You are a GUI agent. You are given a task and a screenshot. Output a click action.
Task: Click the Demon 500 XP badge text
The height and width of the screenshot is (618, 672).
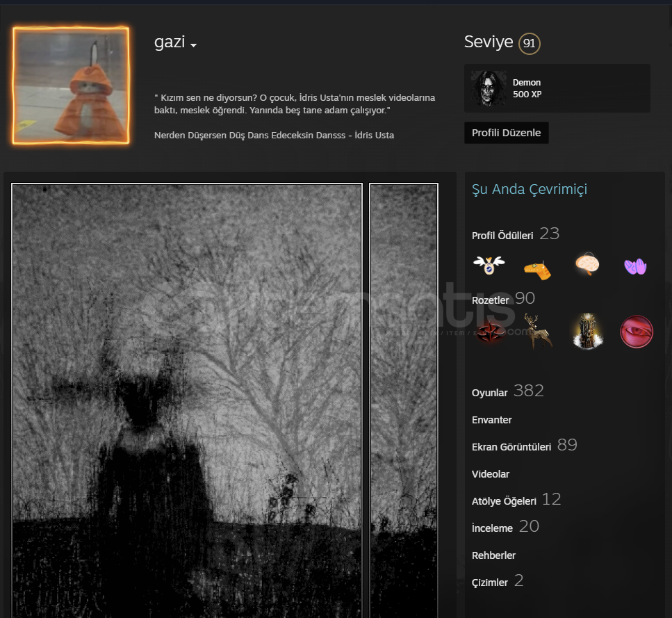coord(527,88)
